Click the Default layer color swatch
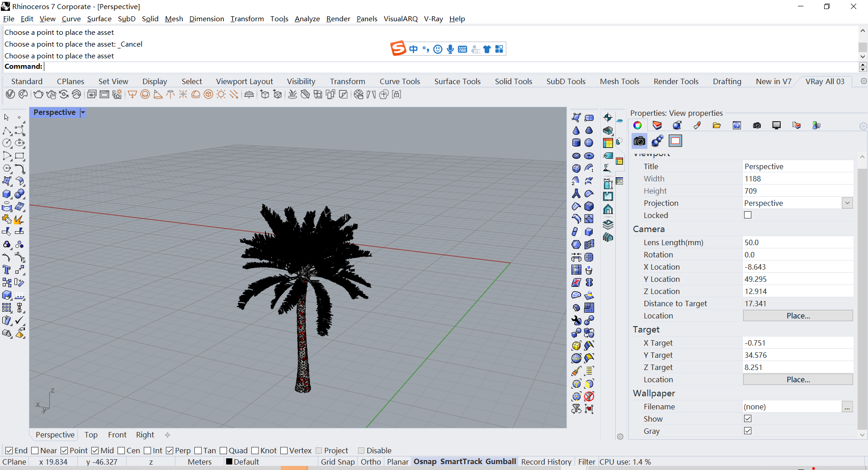Image resolution: width=868 pixels, height=470 pixels. (229, 462)
